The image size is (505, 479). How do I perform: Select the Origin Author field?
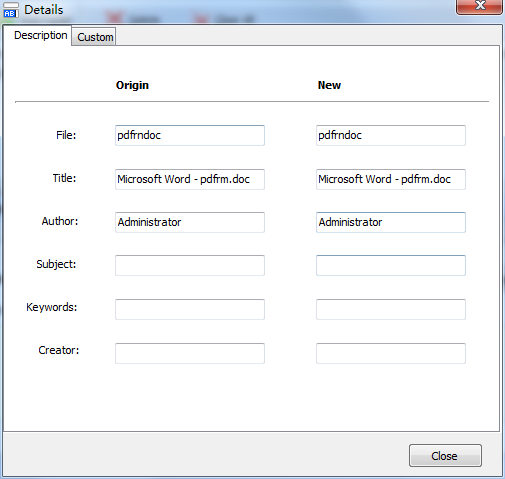point(190,222)
